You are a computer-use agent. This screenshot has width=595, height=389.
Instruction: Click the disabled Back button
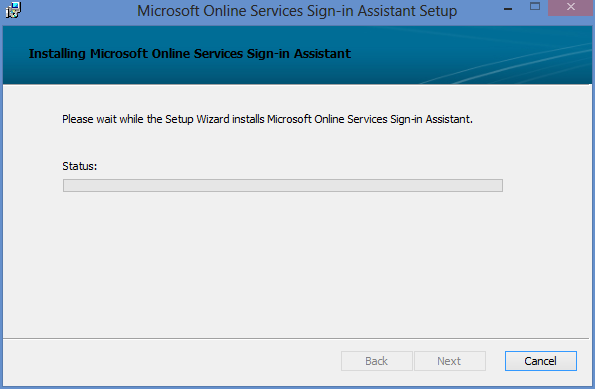tap(376, 361)
